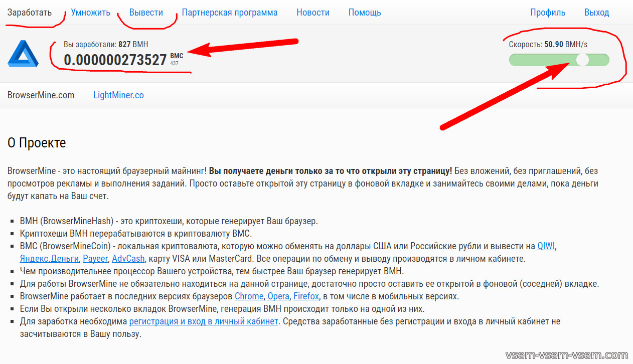Follow the Payeer link
Screen dimensions: 633x364
[95, 259]
